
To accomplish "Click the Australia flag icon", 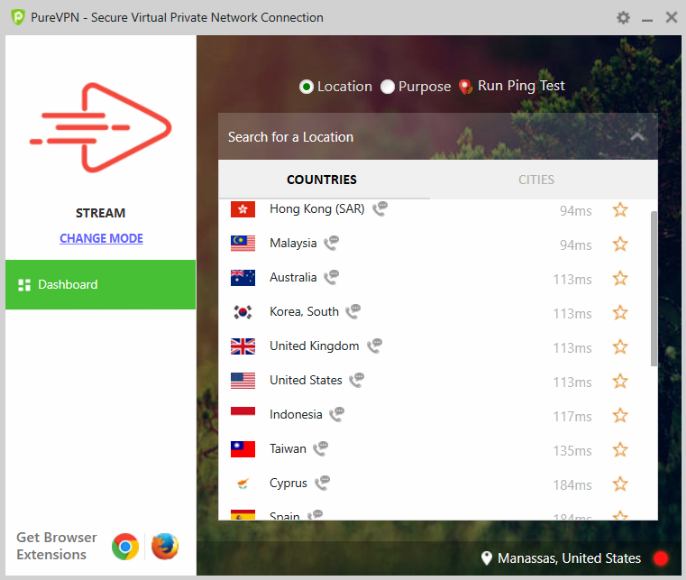I will click(x=243, y=278).
